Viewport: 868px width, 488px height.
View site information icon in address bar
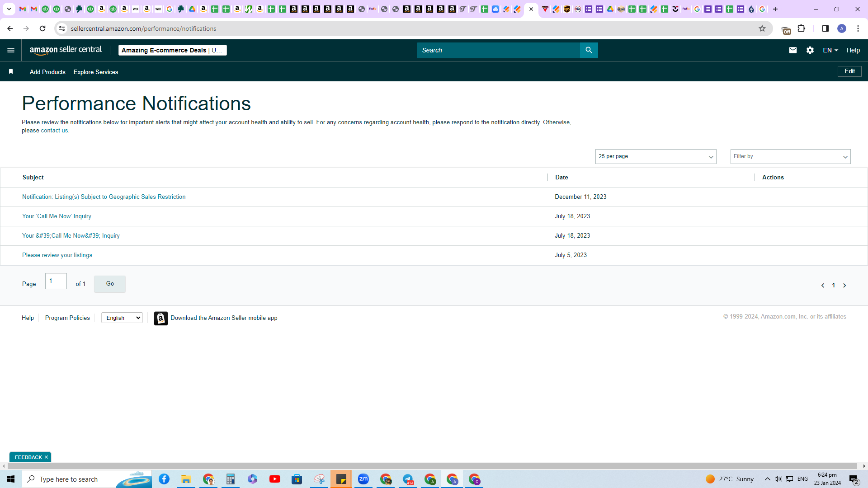click(x=62, y=28)
